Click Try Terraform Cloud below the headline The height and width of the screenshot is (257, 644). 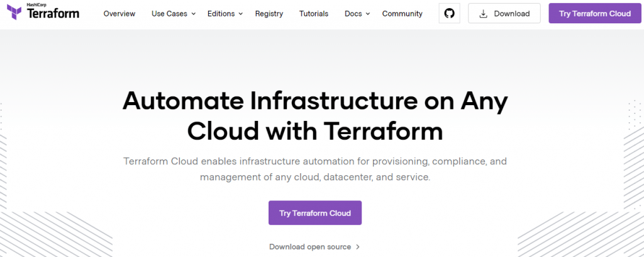point(315,213)
